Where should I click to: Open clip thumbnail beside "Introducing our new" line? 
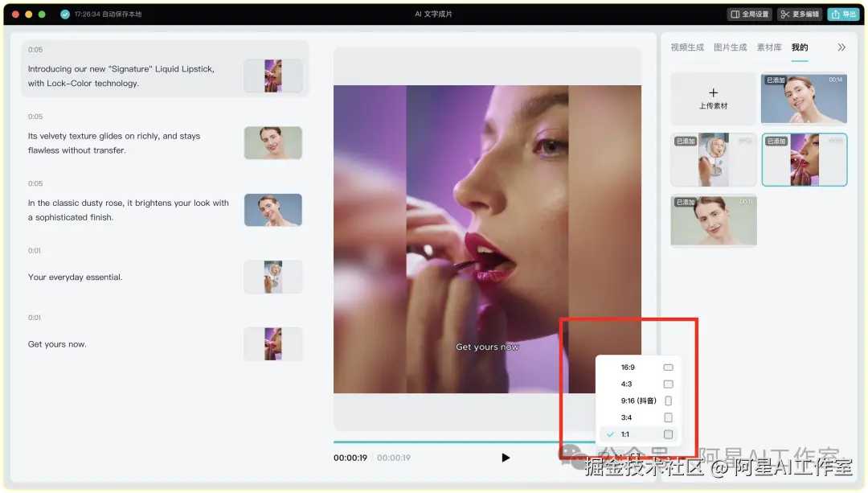(273, 76)
